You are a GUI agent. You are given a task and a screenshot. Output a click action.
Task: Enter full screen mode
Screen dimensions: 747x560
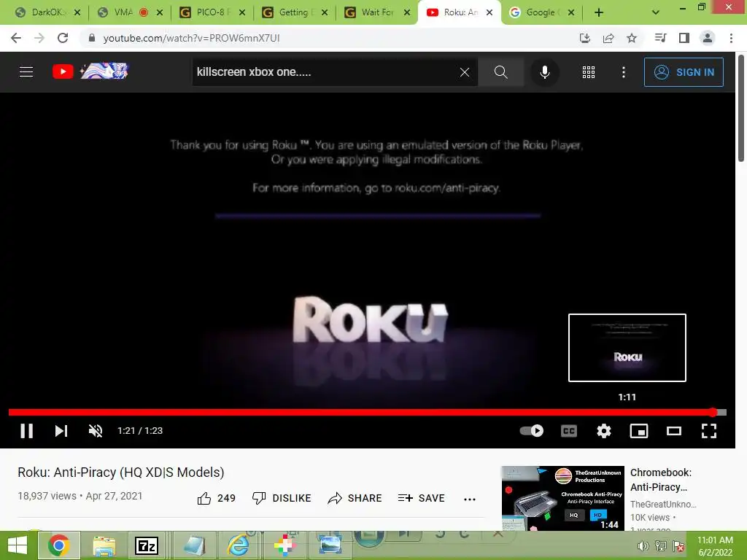pos(709,430)
